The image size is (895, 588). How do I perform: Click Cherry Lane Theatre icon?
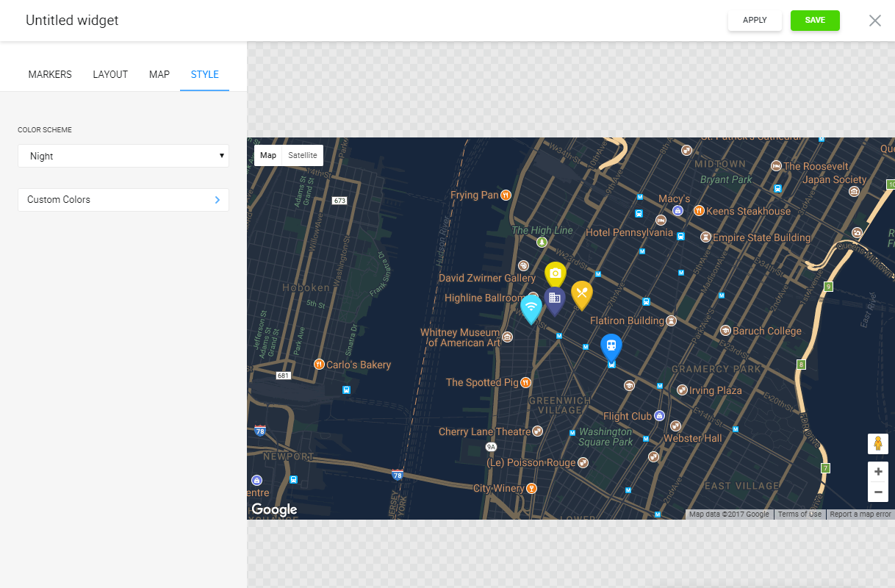tap(538, 431)
